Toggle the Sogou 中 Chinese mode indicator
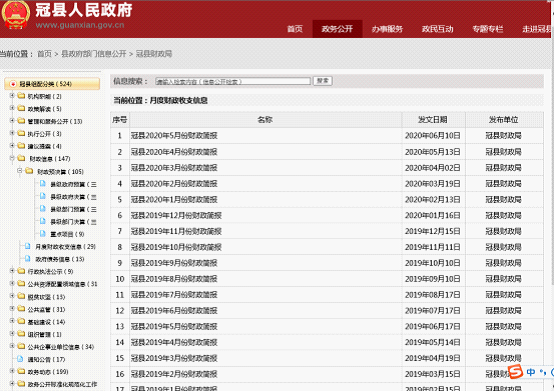Viewport: 554px width, 391px height. [x=531, y=372]
